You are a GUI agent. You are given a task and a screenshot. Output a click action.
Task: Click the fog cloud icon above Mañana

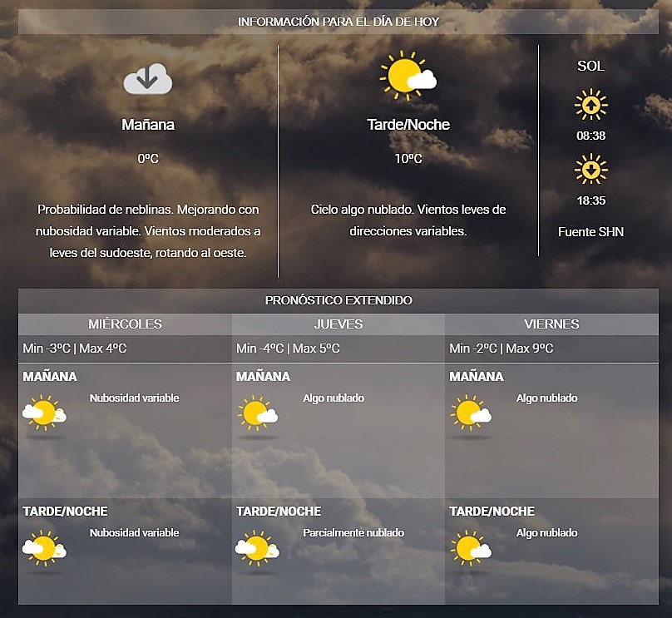click(x=148, y=79)
